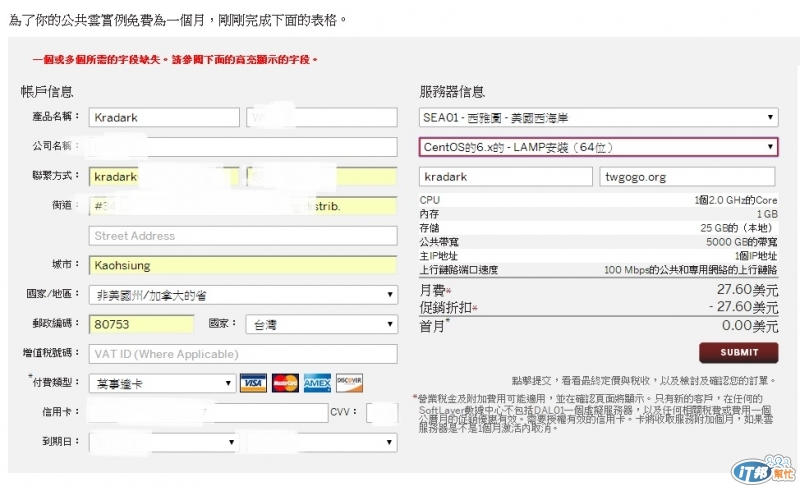Click the 服務器信息 section heading

click(452, 92)
